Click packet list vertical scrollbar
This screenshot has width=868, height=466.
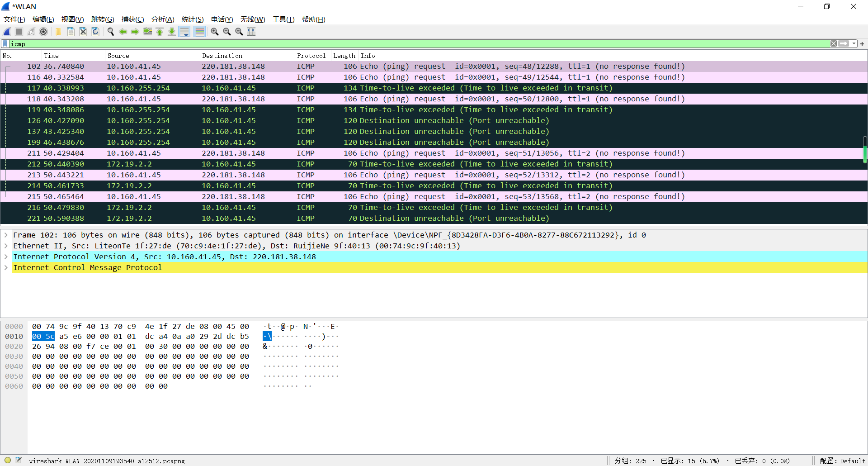[865, 149]
